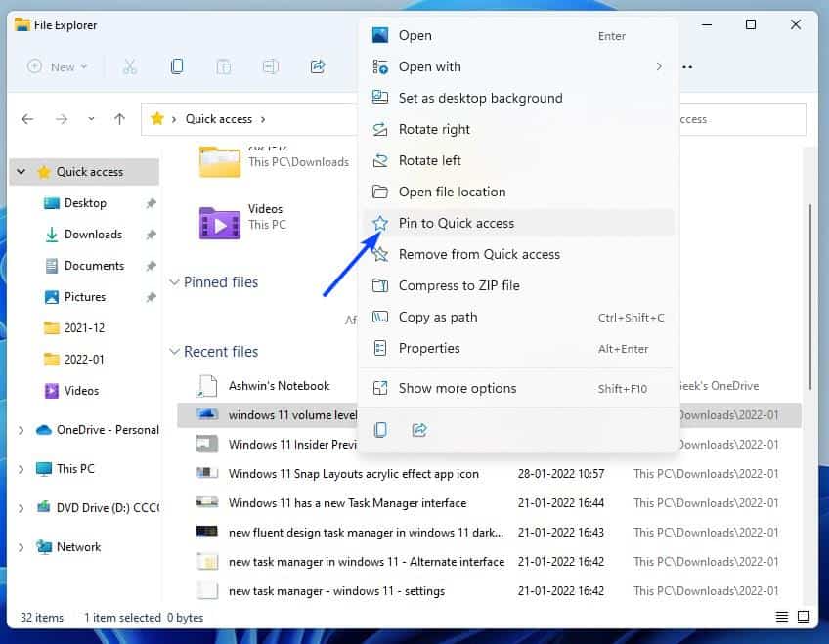The image size is (829, 644).
Task: Choose Remove from Quick access
Action: click(x=518, y=255)
